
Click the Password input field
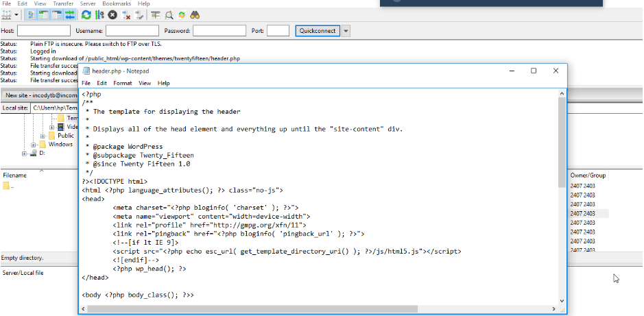pos(219,31)
